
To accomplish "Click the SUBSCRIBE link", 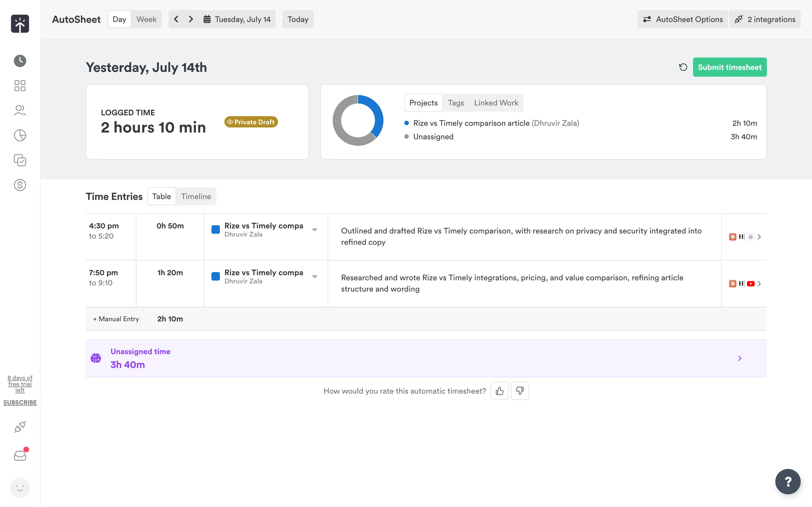I will (x=20, y=402).
